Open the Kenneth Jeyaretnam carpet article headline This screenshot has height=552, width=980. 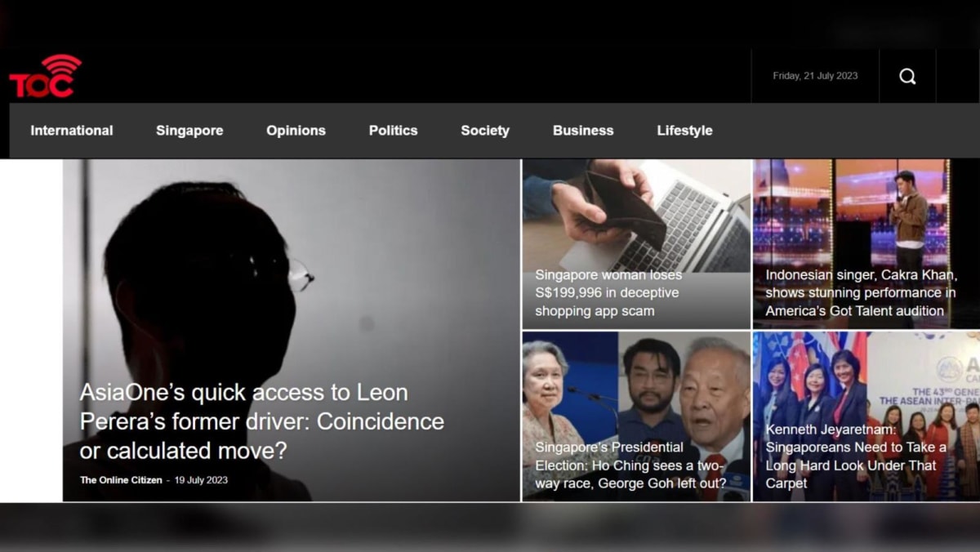[x=857, y=456]
